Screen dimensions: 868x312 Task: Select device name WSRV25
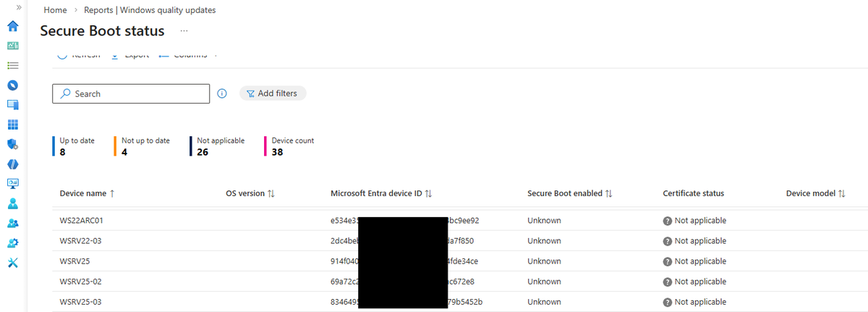[x=75, y=261]
